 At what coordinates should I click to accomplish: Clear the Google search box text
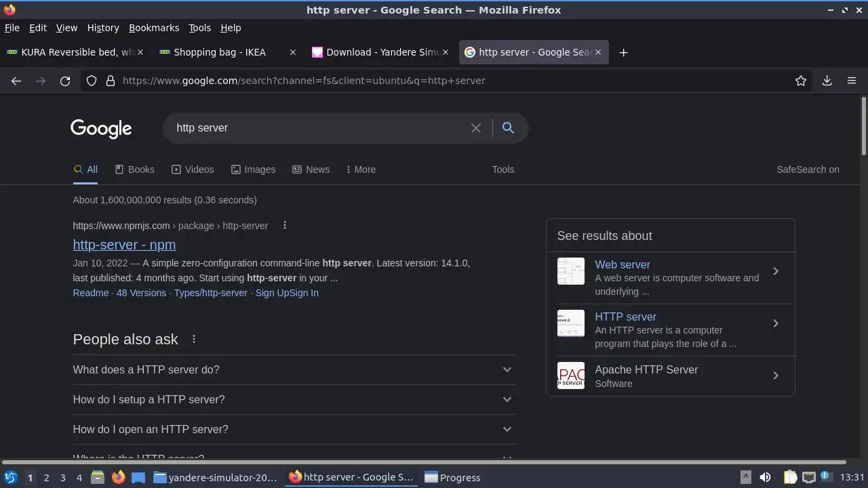click(x=476, y=128)
